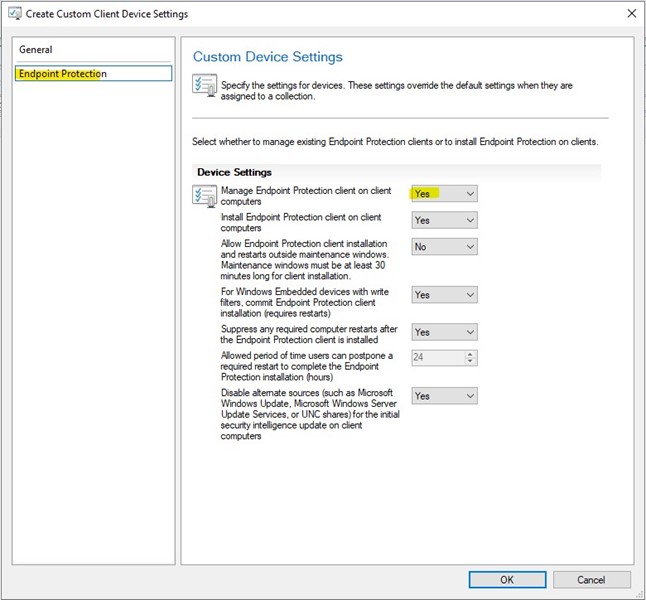Open Manage Endpoint Protection client dropdown

point(445,194)
